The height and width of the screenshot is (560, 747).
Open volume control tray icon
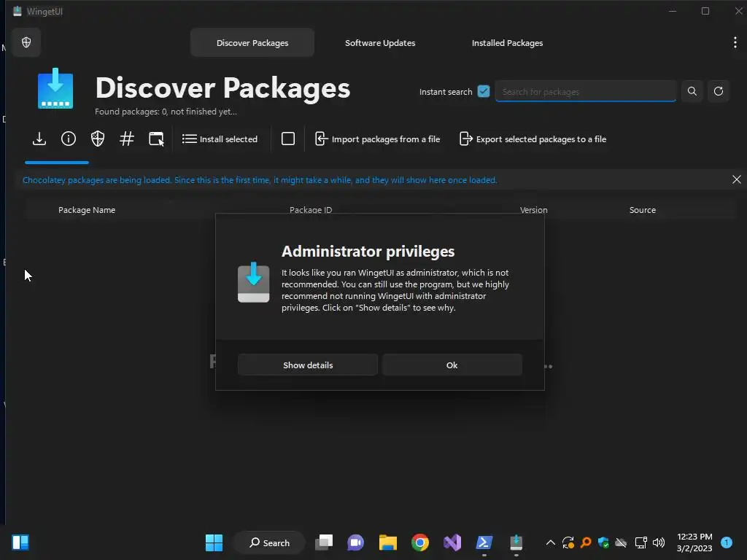(659, 542)
